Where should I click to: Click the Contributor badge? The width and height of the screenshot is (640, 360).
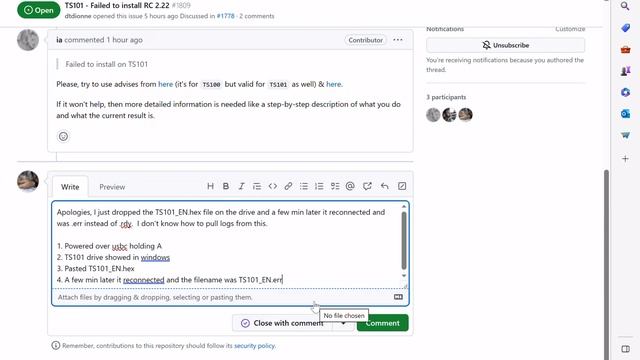pyautogui.click(x=365, y=40)
